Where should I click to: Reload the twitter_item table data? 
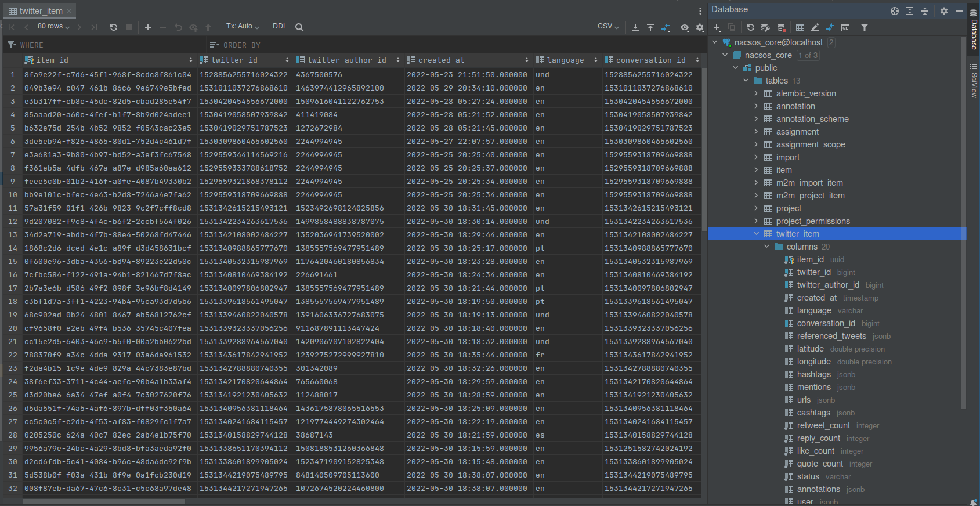pos(114,27)
